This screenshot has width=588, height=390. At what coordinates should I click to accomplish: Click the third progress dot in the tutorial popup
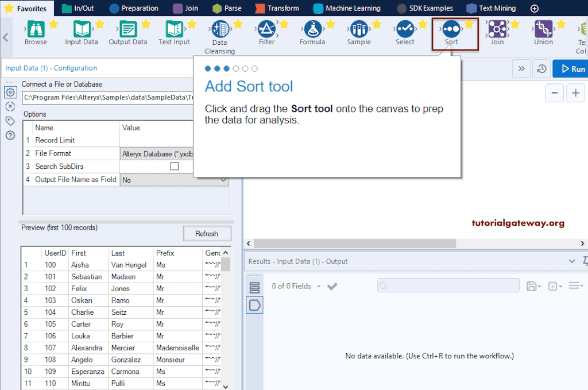tap(226, 68)
